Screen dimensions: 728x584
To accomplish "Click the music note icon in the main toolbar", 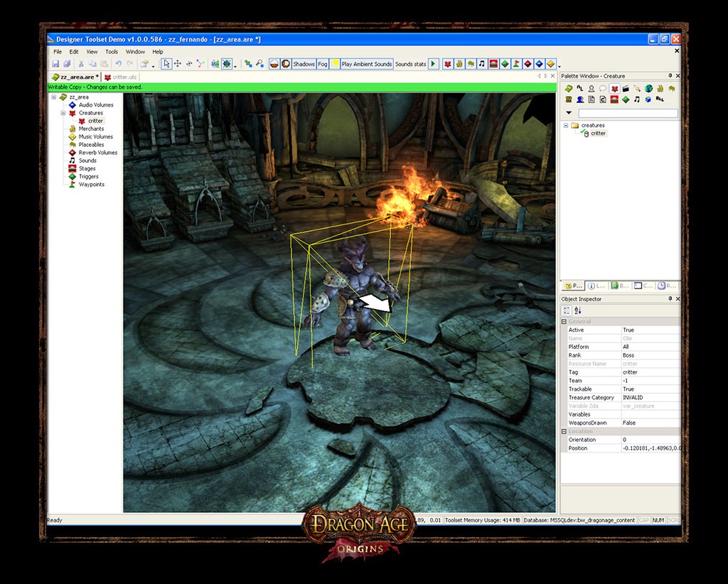I will [x=482, y=64].
